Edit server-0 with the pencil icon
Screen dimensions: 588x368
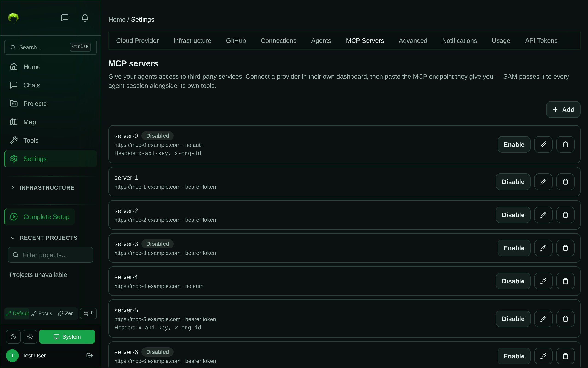(543, 144)
